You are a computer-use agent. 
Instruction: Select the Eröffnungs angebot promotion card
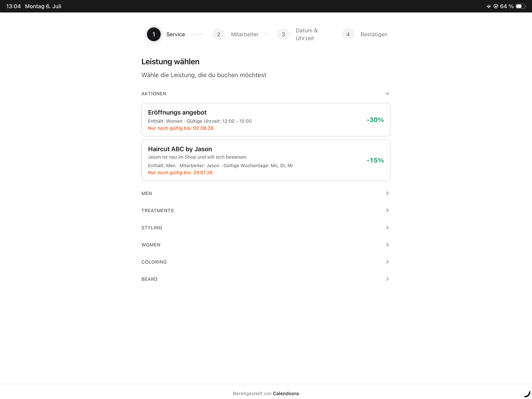tap(266, 120)
